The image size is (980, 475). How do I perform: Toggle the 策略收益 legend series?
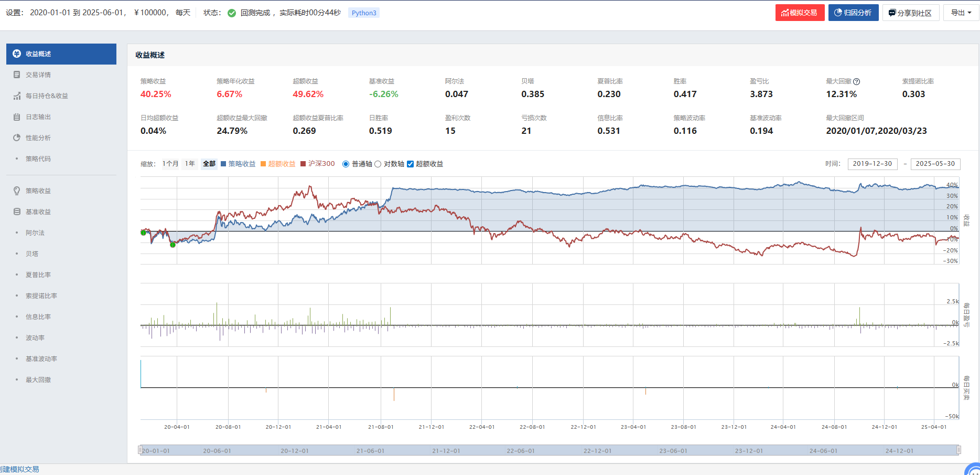[x=238, y=164]
